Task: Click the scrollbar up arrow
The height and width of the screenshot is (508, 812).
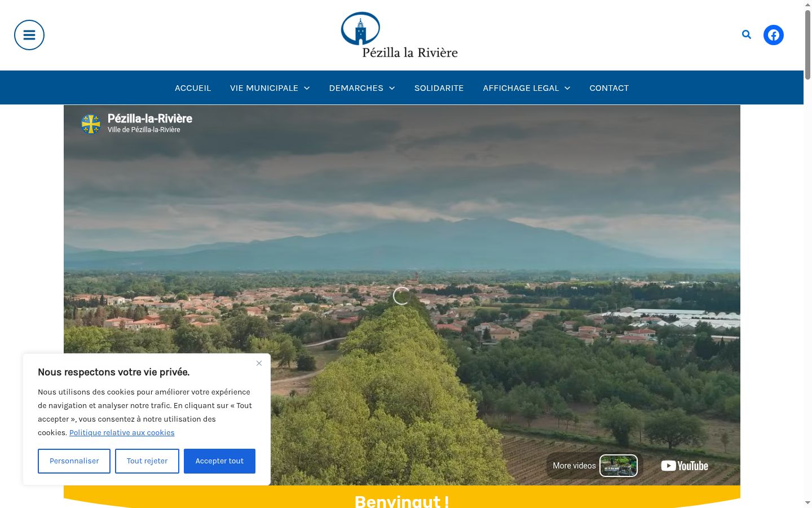Action: [807, 5]
